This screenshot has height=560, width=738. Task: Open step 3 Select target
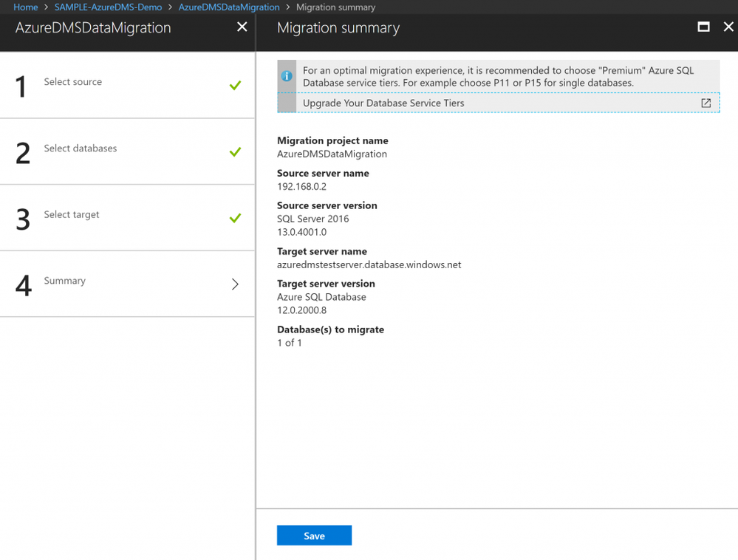(128, 218)
